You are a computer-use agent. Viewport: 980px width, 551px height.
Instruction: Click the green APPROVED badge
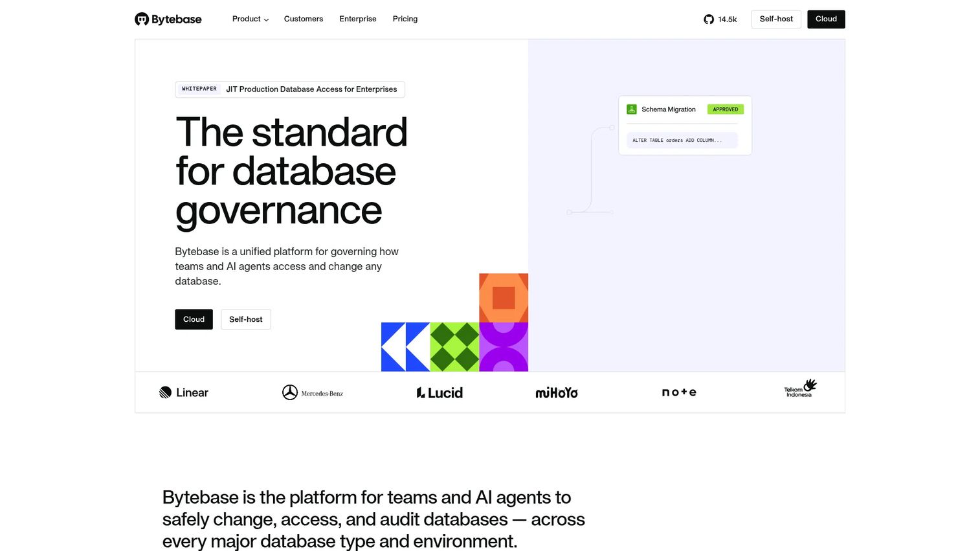click(x=726, y=109)
